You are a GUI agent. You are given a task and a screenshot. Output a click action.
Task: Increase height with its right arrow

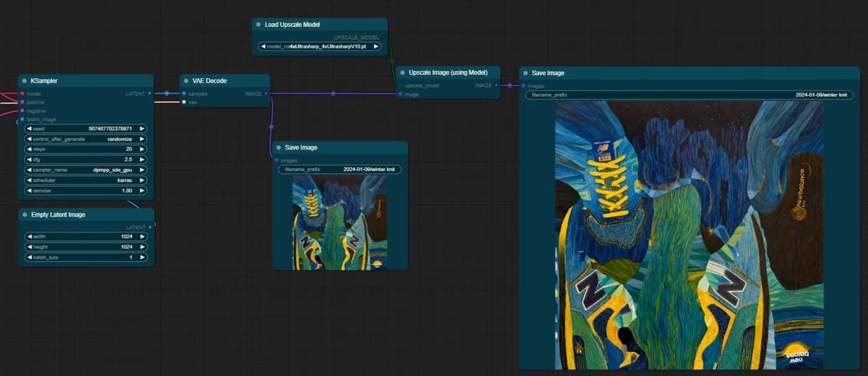click(x=142, y=247)
